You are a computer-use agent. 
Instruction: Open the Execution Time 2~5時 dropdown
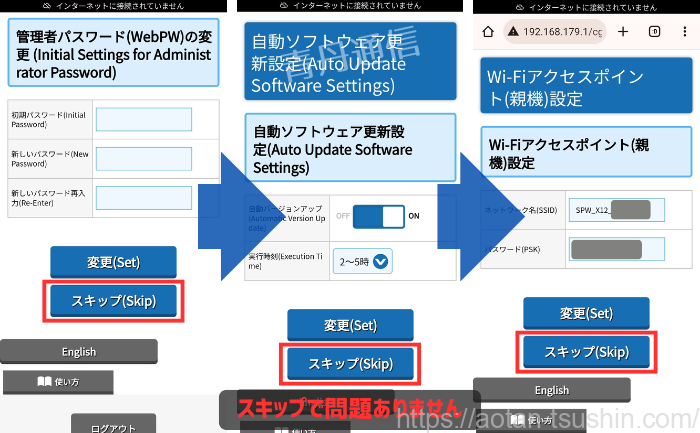(x=362, y=261)
